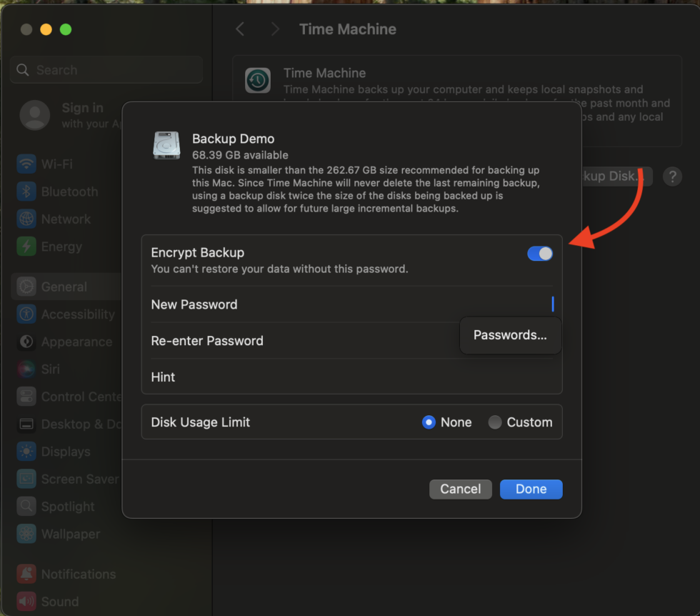Open Accessibility settings icon
700x616 pixels.
coord(26,314)
